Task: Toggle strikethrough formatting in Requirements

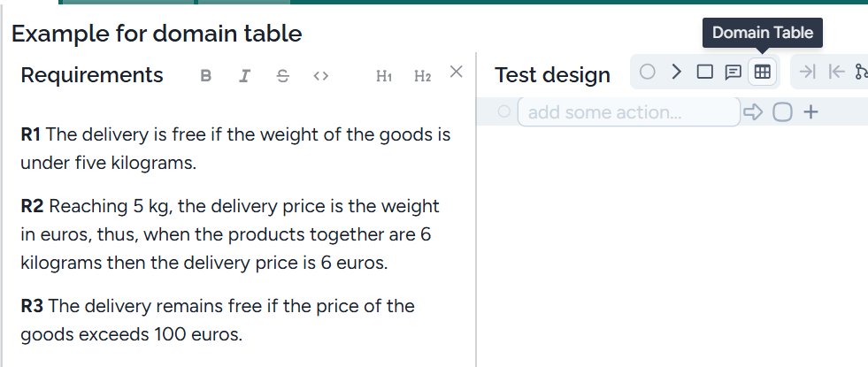Action: 282,76
